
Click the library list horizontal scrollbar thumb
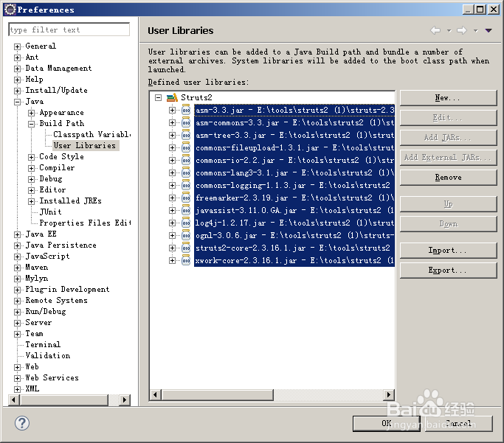(217, 394)
